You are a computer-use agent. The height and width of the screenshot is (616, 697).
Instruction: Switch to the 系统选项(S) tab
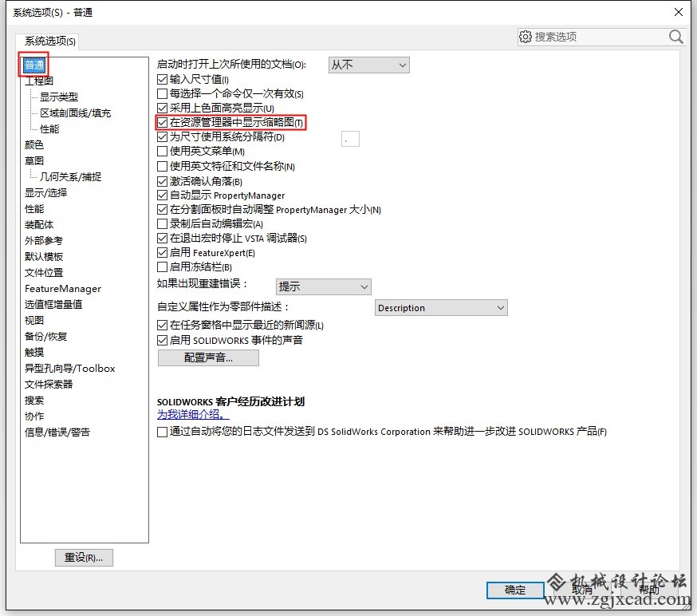(49, 41)
